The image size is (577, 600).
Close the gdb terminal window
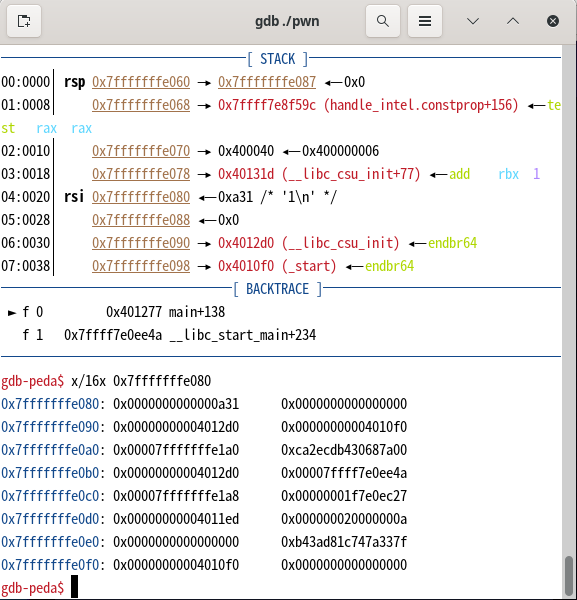point(553,21)
